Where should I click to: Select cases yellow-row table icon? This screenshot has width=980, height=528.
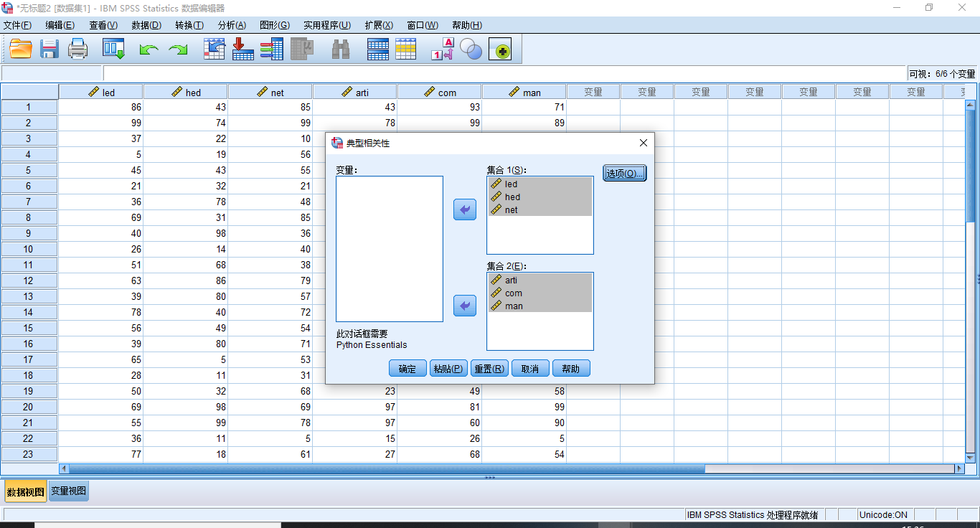click(x=406, y=49)
